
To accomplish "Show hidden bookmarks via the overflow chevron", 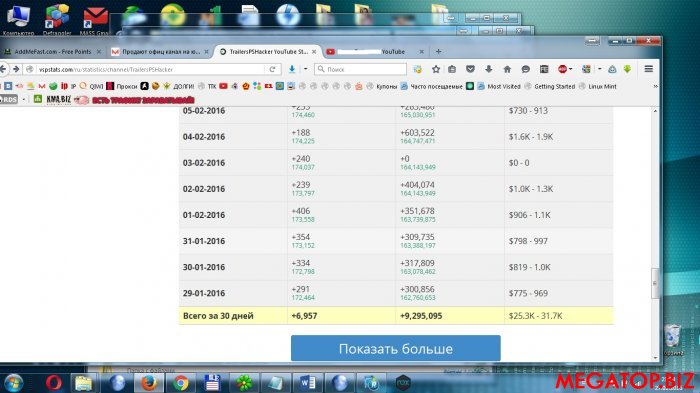I will 655,86.
